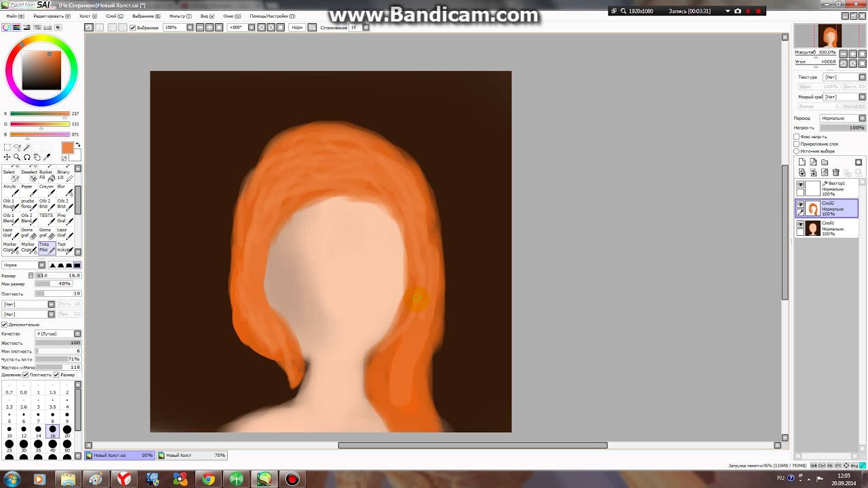Image resolution: width=868 pixels, height=488 pixels.
Task: Select the rectangular Selection tool
Action: pyautogui.click(x=7, y=147)
